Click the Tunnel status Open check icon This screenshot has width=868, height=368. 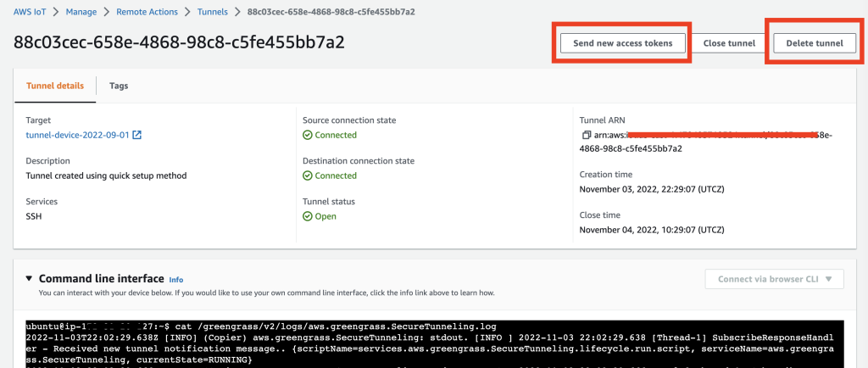point(307,216)
